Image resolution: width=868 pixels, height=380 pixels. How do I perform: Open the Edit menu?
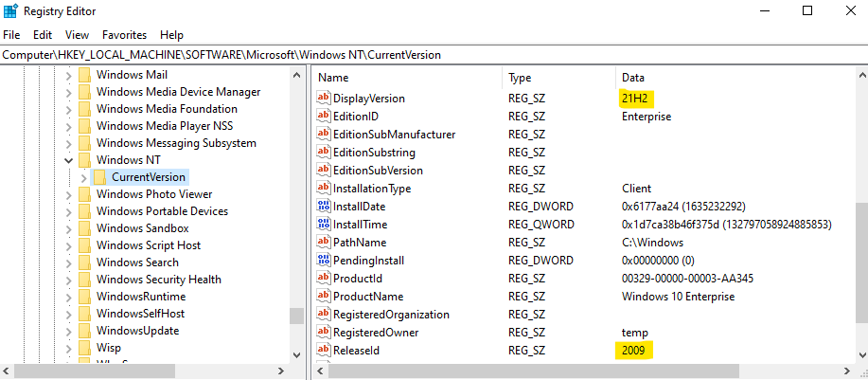(x=43, y=35)
